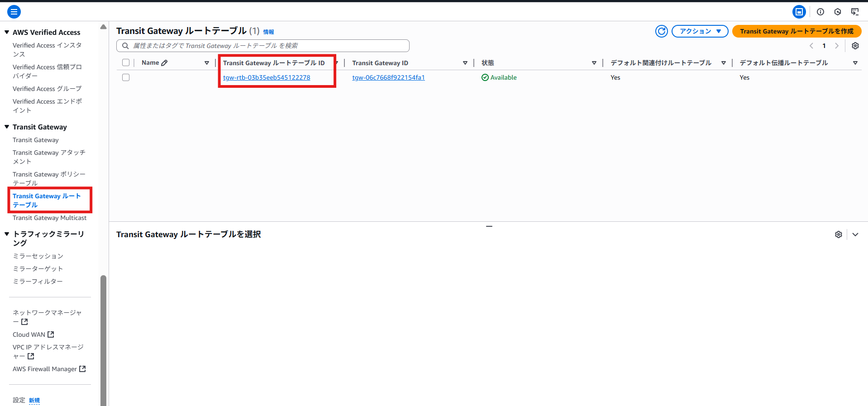
Task: Collapse the lower details panel chevron
Action: click(x=855, y=234)
